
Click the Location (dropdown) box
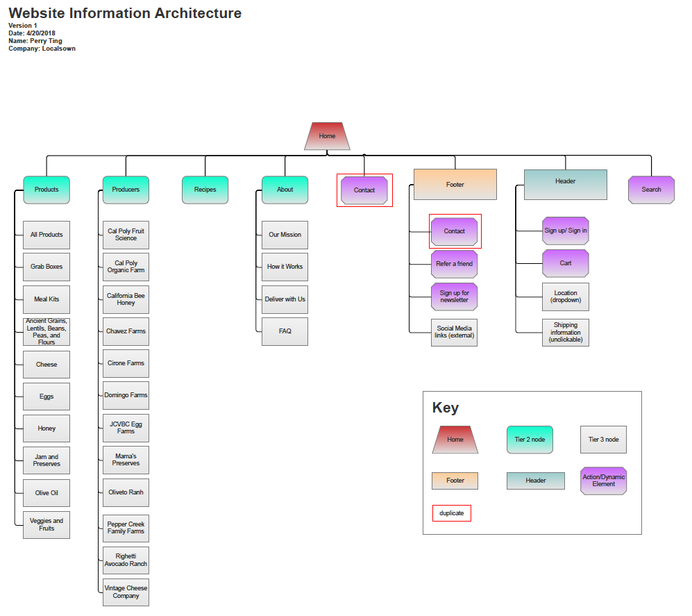tap(566, 297)
